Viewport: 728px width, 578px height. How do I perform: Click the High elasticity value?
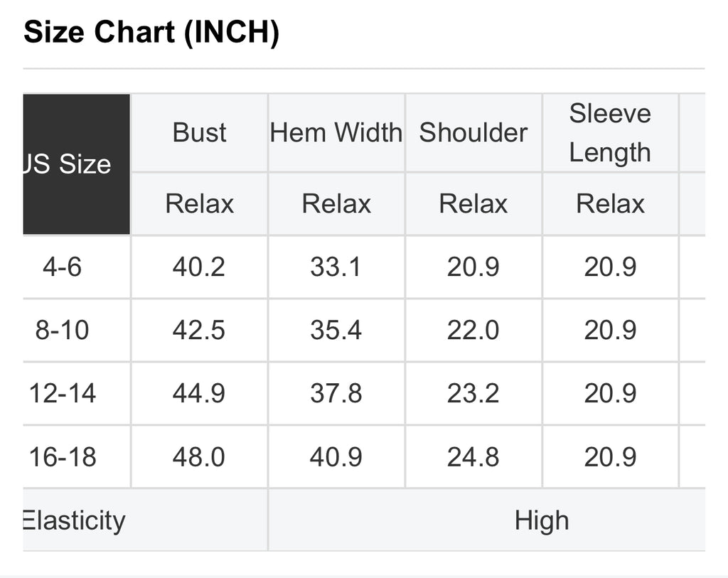tap(542, 520)
